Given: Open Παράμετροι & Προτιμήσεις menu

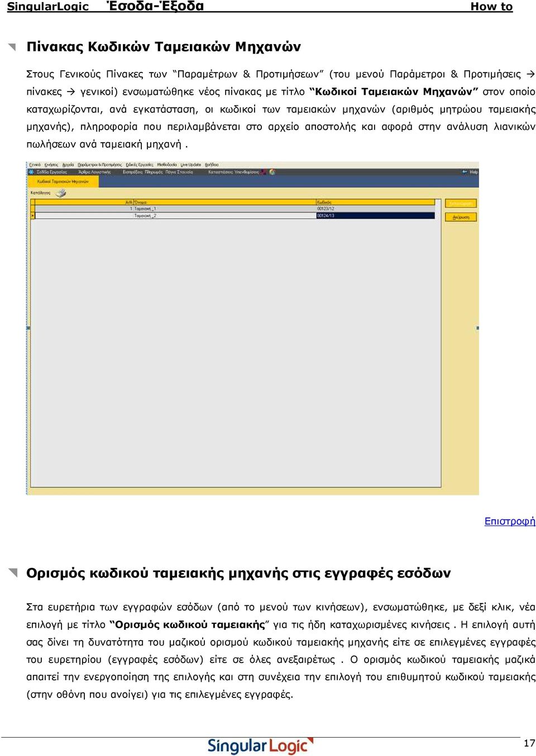Looking at the screenshot, I should pyautogui.click(x=99, y=165).
